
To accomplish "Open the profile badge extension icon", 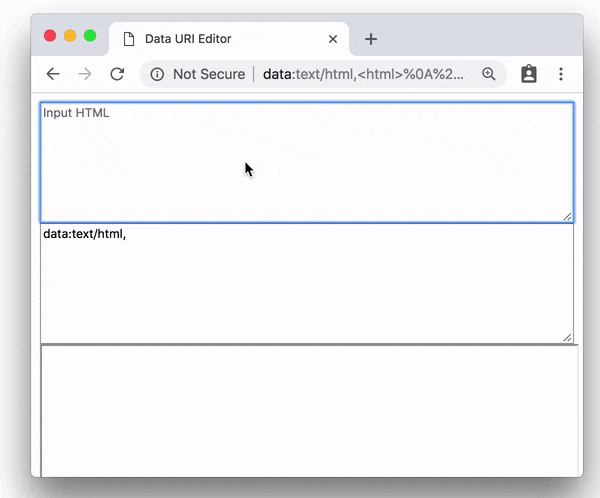I will (529, 74).
